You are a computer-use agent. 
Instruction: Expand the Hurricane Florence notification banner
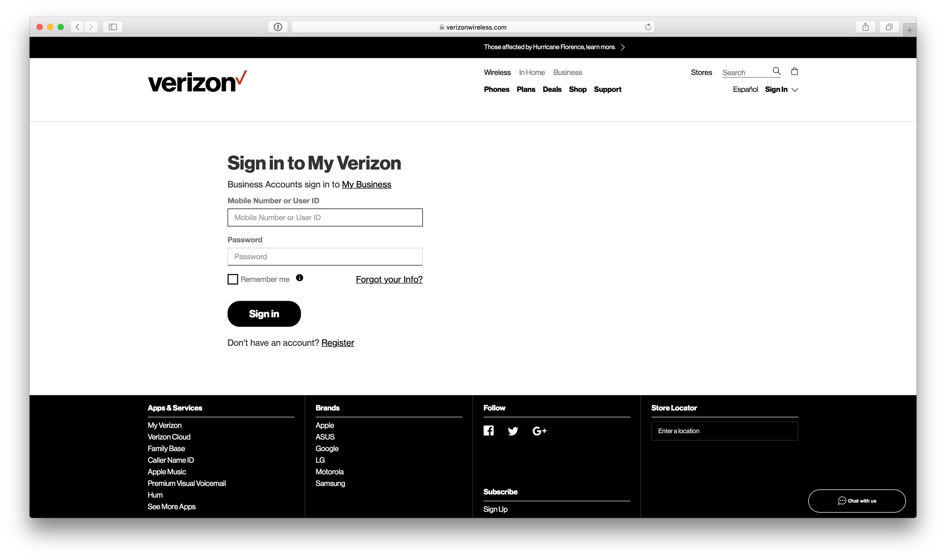(x=623, y=47)
